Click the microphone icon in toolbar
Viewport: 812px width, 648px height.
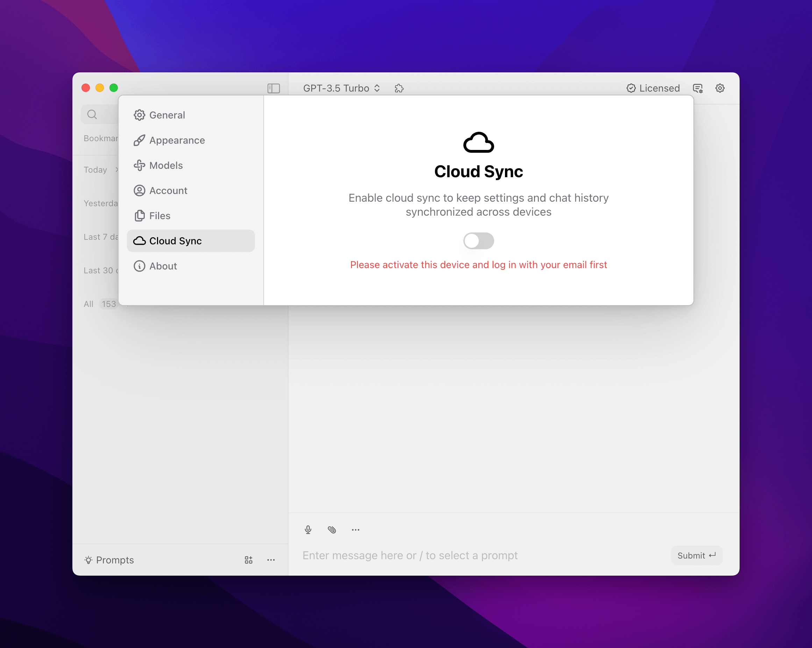pyautogui.click(x=307, y=530)
